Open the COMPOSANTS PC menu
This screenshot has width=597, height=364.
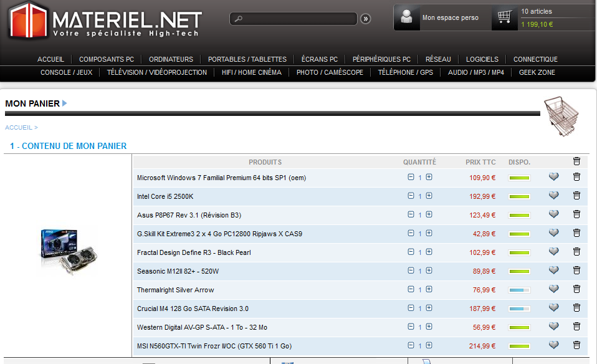(107, 59)
